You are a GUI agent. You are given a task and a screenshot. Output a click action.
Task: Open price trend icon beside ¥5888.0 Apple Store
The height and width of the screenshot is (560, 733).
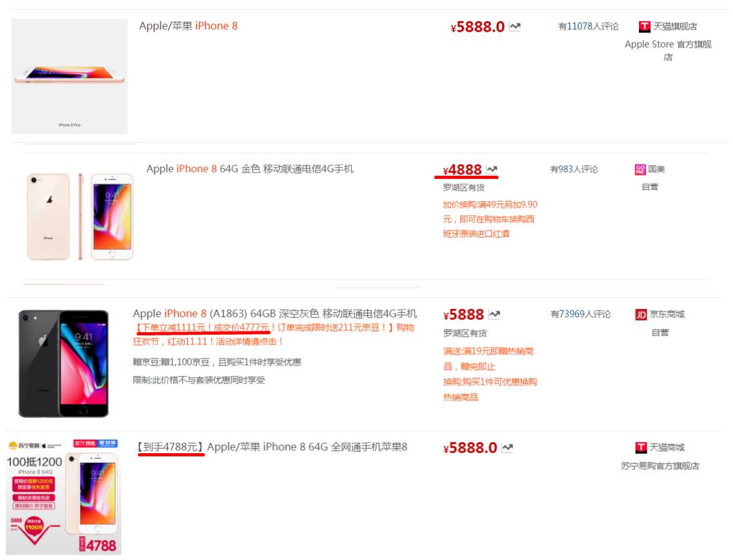tap(515, 26)
